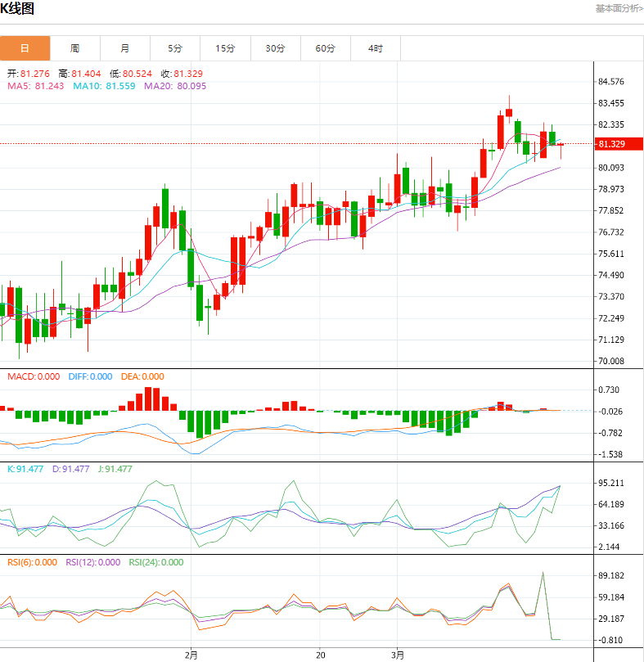The width and height of the screenshot is (644, 662).
Task: Click the red 81.329 current price label
Action: (x=615, y=144)
